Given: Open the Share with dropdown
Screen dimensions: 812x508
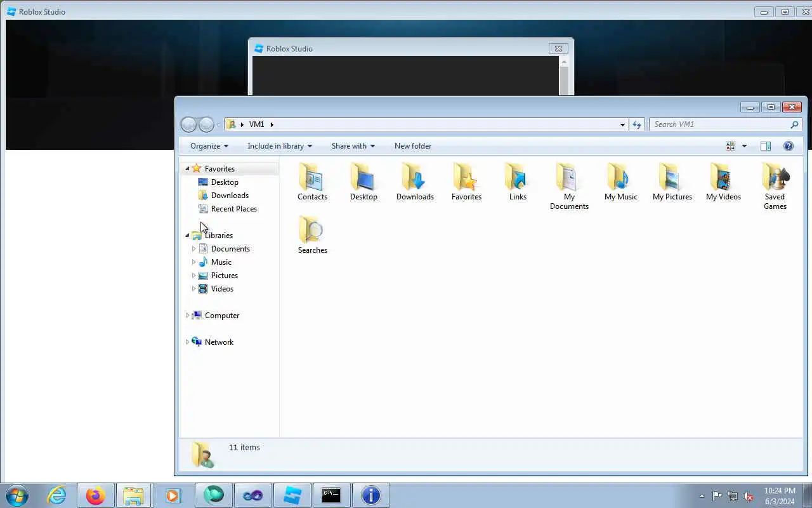Looking at the screenshot, I should pos(353,146).
